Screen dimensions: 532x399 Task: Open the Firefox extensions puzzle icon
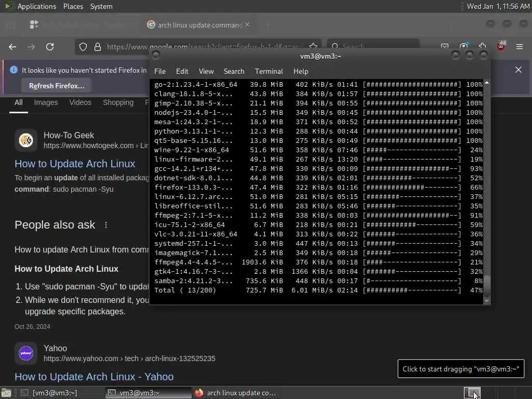tap(483, 46)
